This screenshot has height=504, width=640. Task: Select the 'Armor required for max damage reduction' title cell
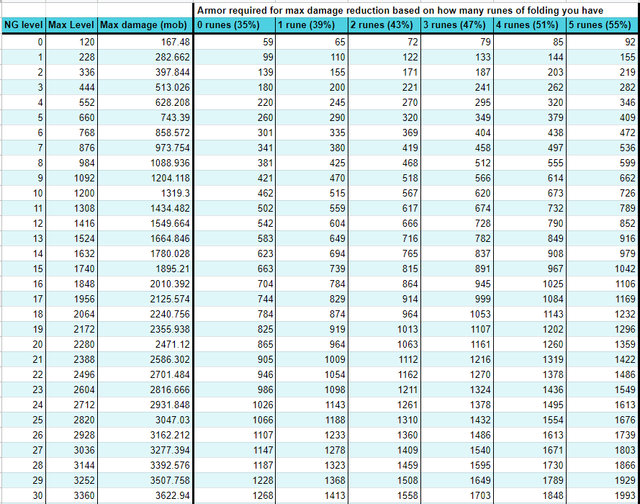416,10
